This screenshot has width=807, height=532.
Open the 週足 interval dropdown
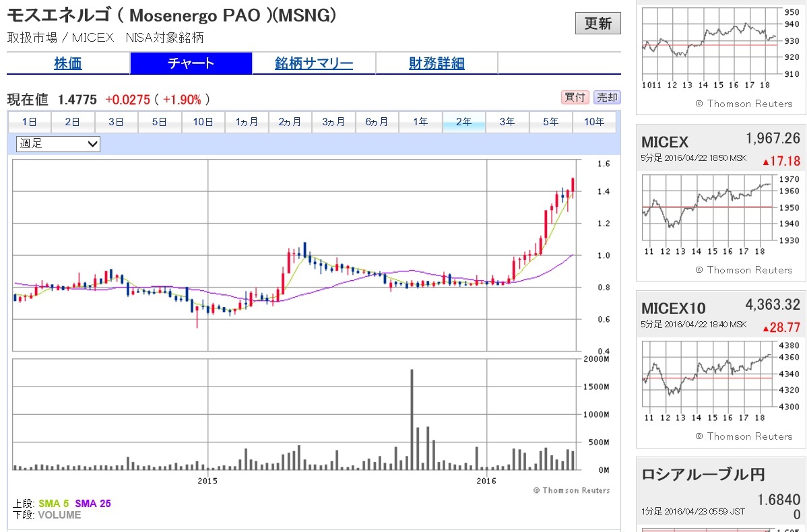pos(58,143)
